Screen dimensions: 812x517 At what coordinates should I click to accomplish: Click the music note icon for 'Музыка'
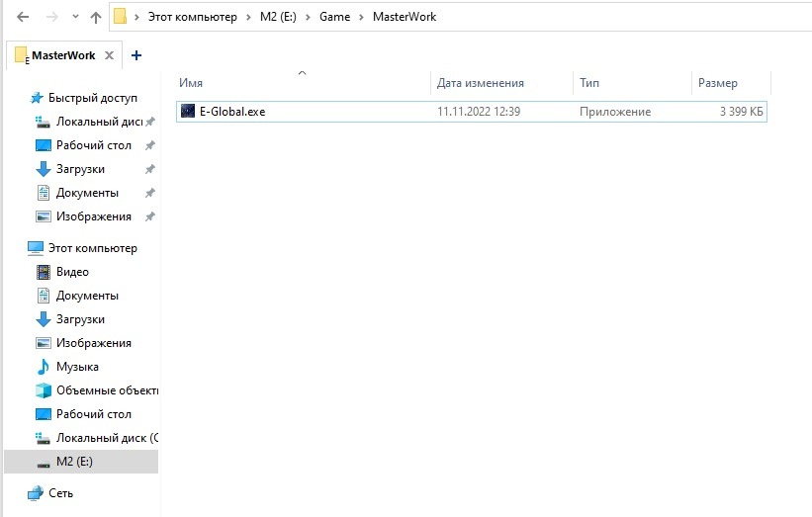pyautogui.click(x=43, y=367)
